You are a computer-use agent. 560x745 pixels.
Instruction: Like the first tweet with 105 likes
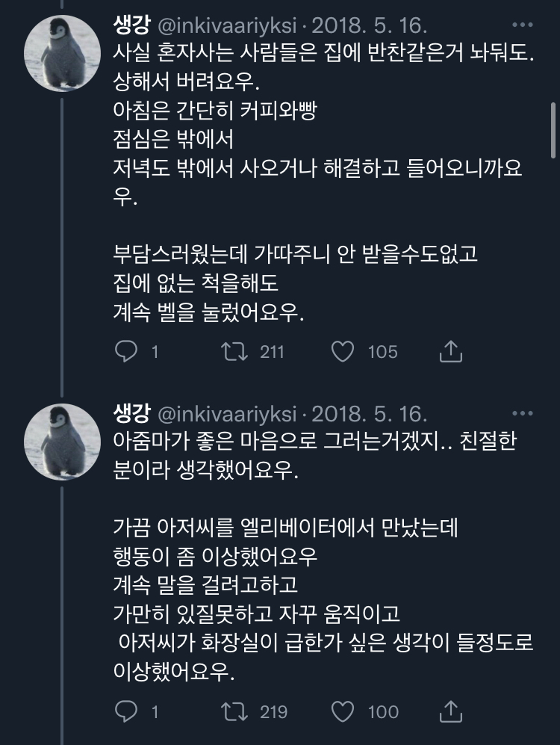[x=342, y=351]
